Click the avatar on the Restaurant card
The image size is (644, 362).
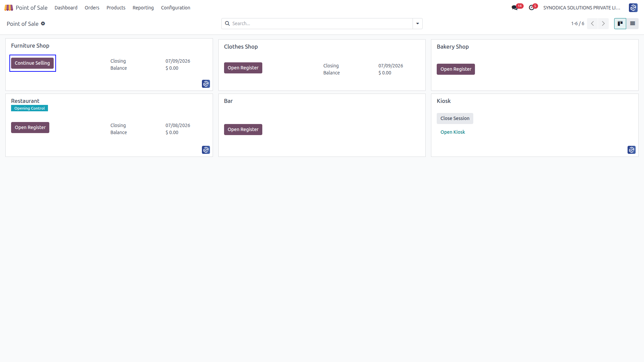coord(206,150)
